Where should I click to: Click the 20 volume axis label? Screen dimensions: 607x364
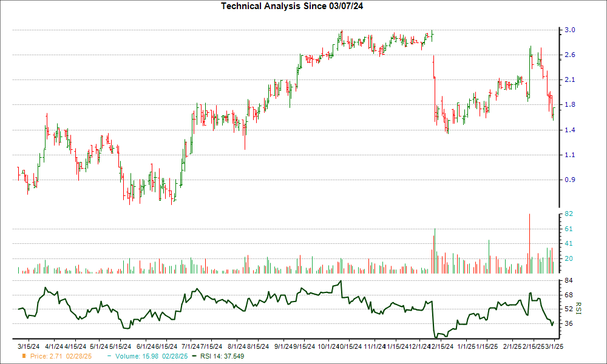pos(569,259)
